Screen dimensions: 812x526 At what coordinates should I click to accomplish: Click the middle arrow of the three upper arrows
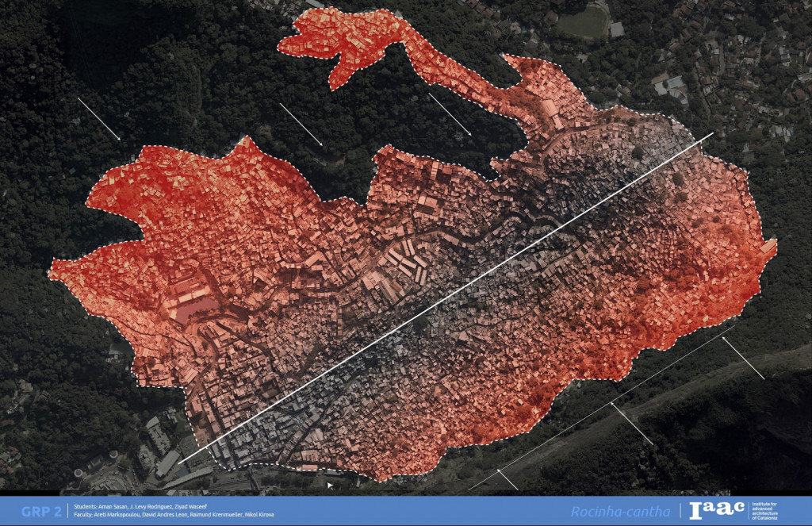tap(301, 125)
